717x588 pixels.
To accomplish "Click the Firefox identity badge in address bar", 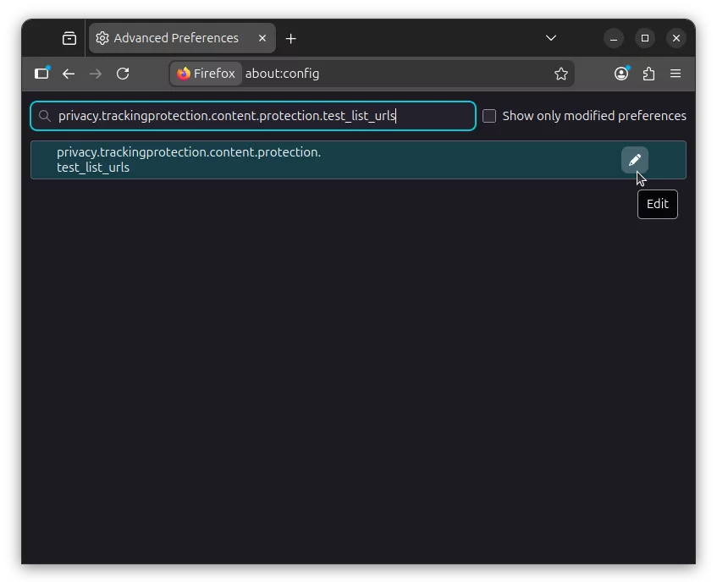I will (206, 74).
